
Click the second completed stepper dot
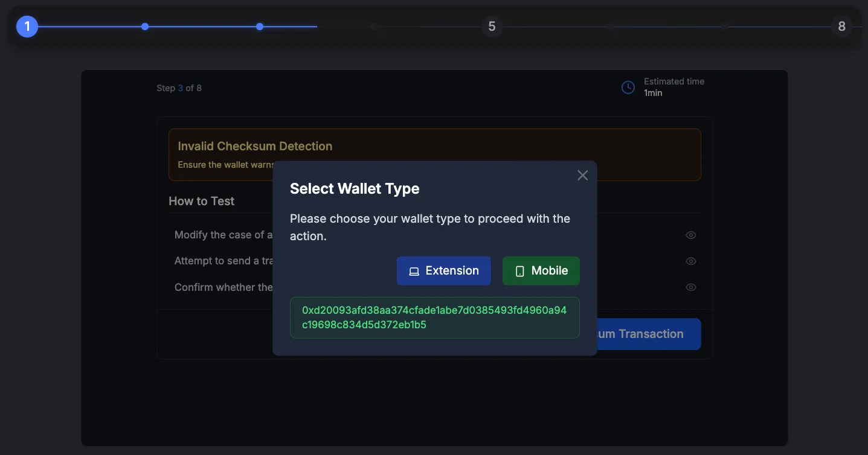pyautogui.click(x=144, y=26)
